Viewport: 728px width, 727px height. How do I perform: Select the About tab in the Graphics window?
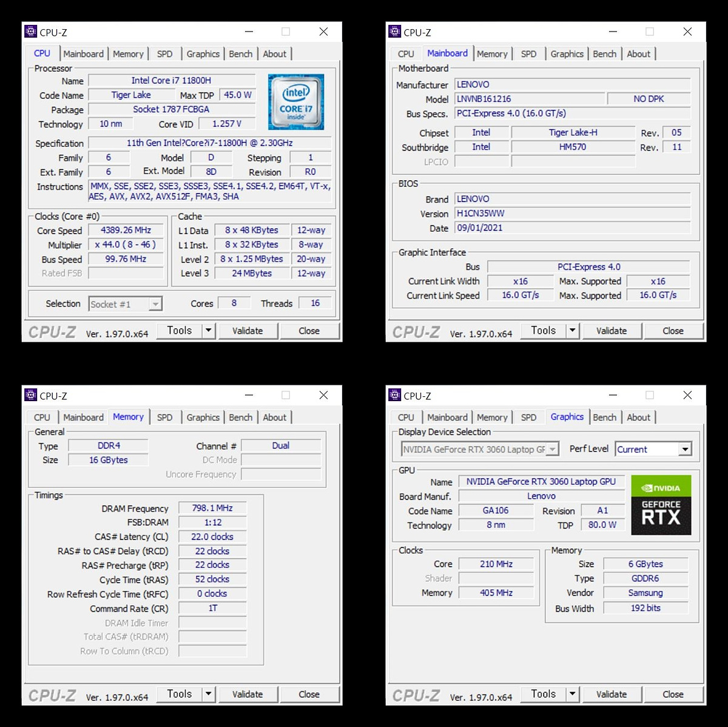coord(638,418)
